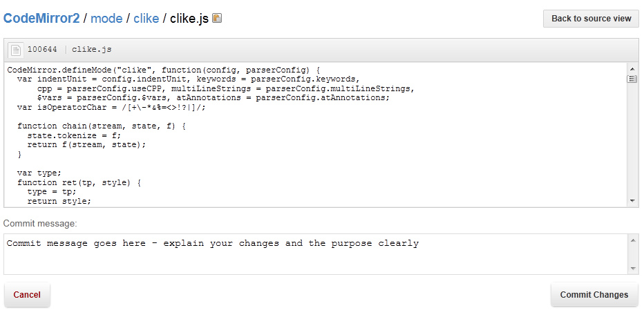Cancel the file edit
Screen dimensions: 644x317
pos(27,295)
